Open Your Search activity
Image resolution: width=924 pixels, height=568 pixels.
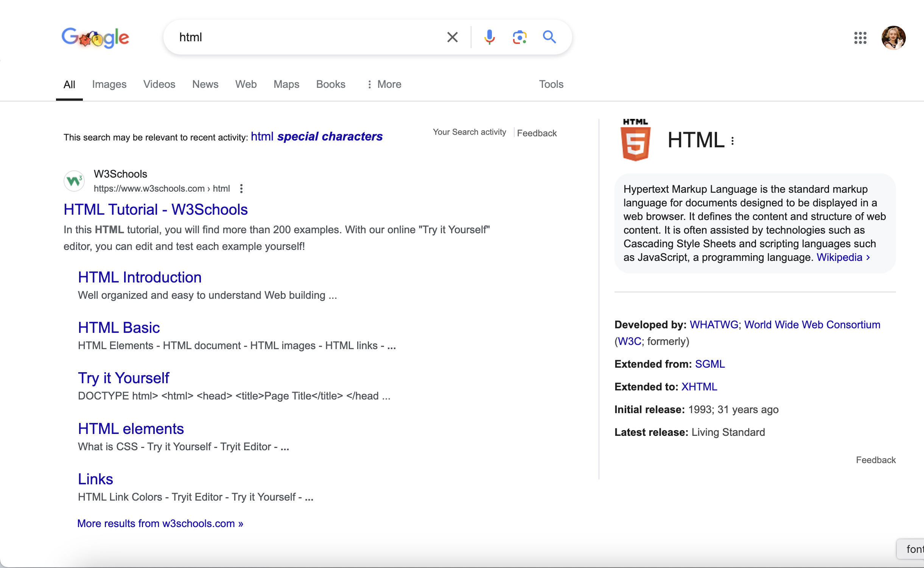click(469, 132)
